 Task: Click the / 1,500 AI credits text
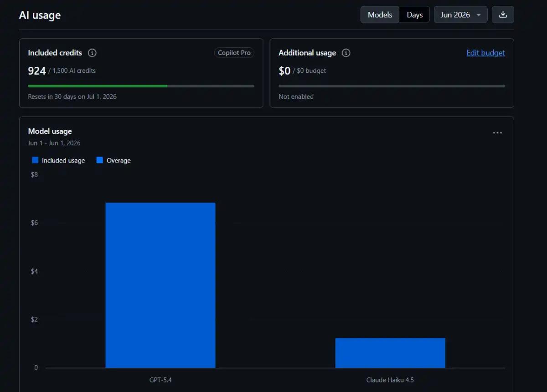click(x=72, y=71)
